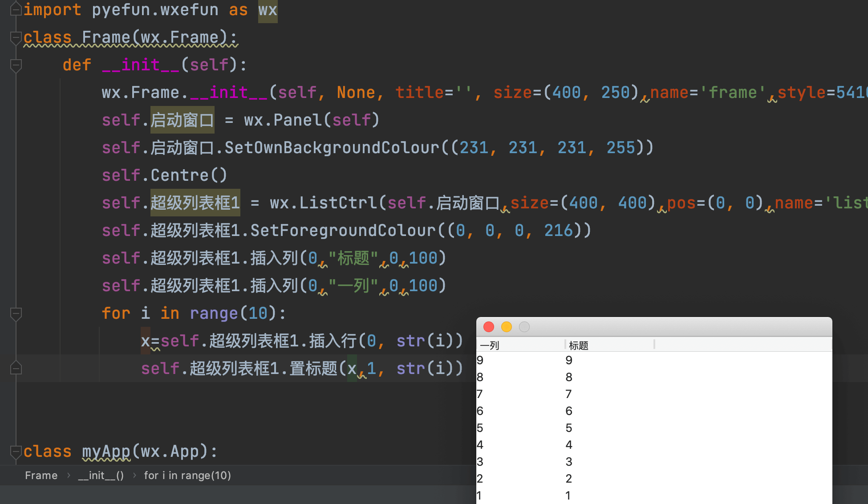This screenshot has height=504, width=868.
Task: Select row 2 in the 一列 column
Action: tap(480, 479)
